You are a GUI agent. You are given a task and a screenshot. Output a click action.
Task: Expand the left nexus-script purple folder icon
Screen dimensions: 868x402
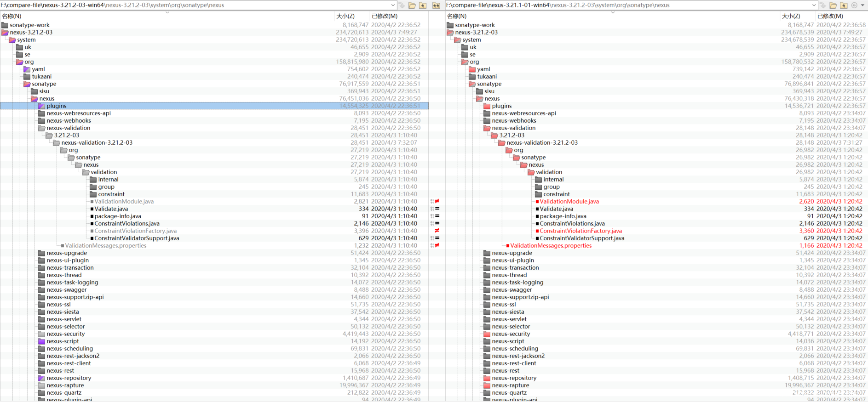pos(41,341)
